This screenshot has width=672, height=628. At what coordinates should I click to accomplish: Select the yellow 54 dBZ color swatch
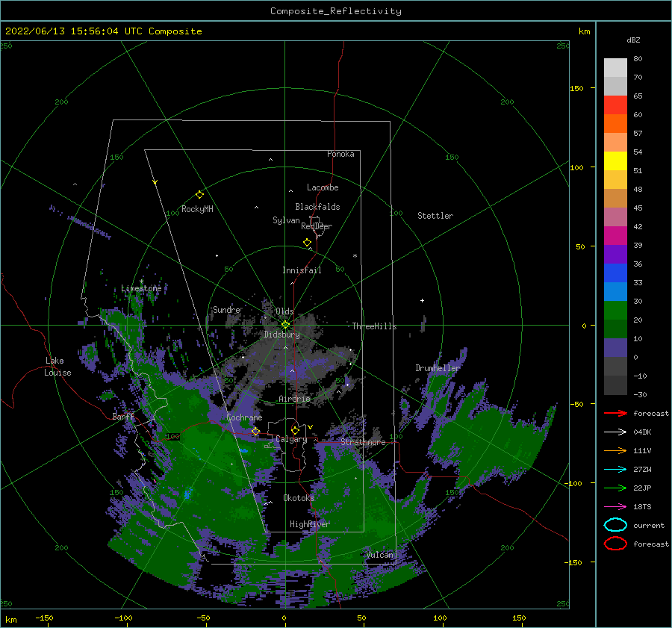coord(615,161)
